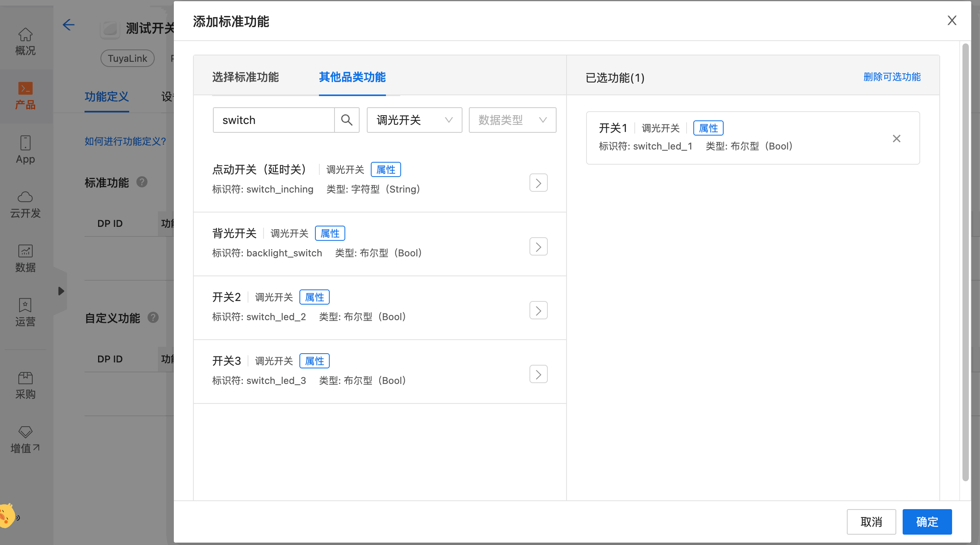The image size is (980, 545).
Task: Click the search icon to find switch
Action: coord(348,120)
